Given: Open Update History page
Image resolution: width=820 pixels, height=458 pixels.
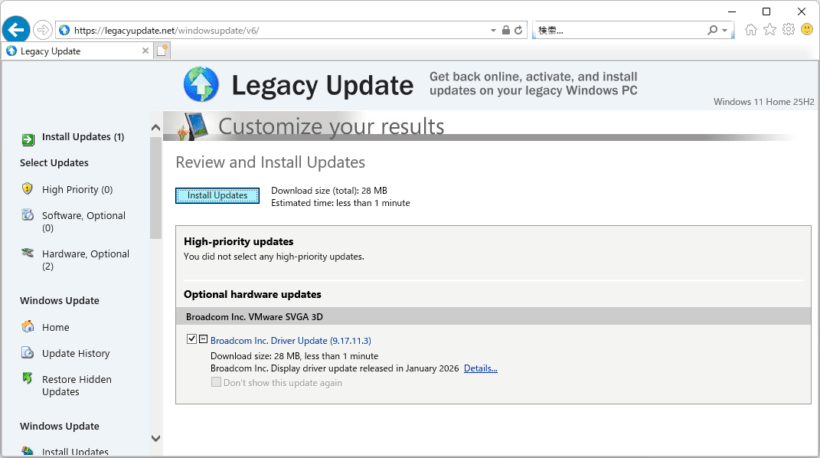Looking at the screenshot, I should tap(76, 353).
